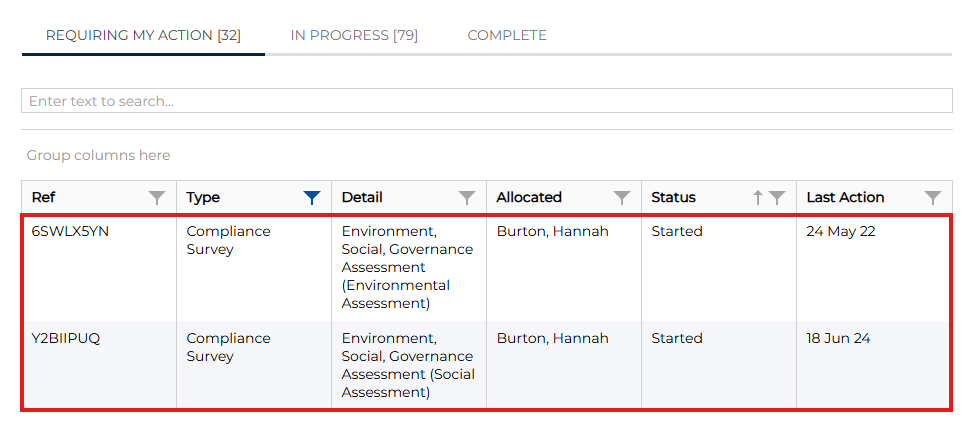Open the Last Action filter funnel
Image resolution: width=973 pixels, height=432 pixels.
tap(933, 198)
